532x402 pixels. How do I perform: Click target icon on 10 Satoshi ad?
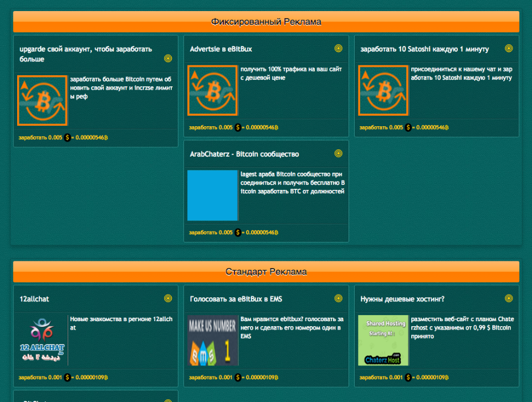(509, 49)
